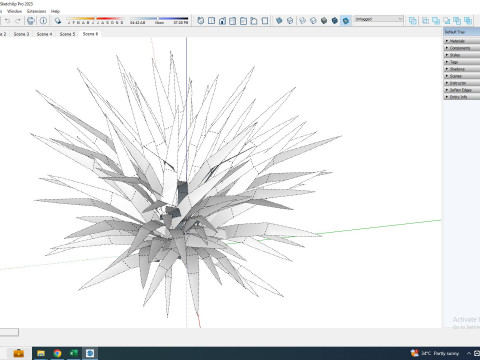Toggle Show/Hide Shadows button
Image resolution: width=480 pixels, height=360 pixels.
58,21
